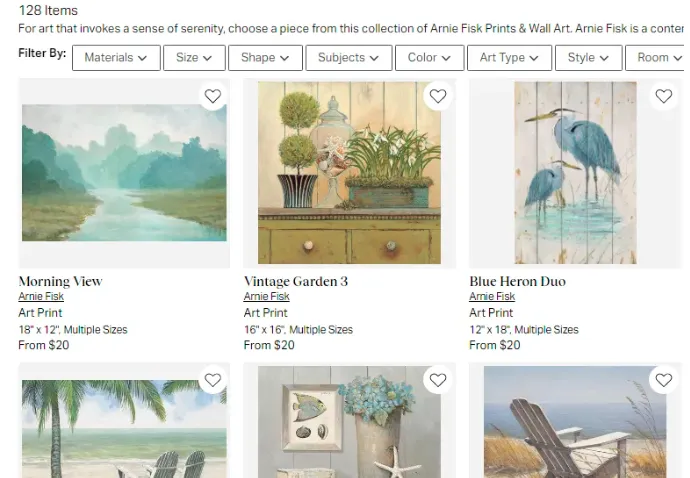Open the Materials filter dropdown

[116, 58]
